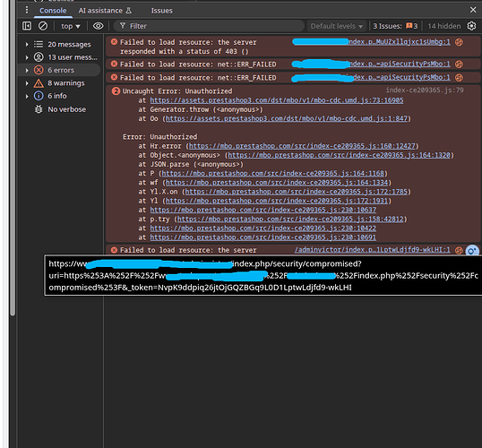Click the AI icon beside the first ERR_FAILED error
482x448 pixels.
click(459, 64)
